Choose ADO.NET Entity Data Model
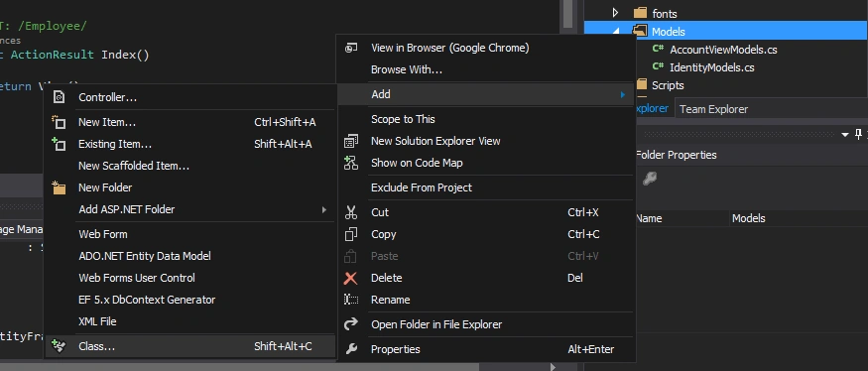The image size is (868, 371). pyautogui.click(x=145, y=256)
